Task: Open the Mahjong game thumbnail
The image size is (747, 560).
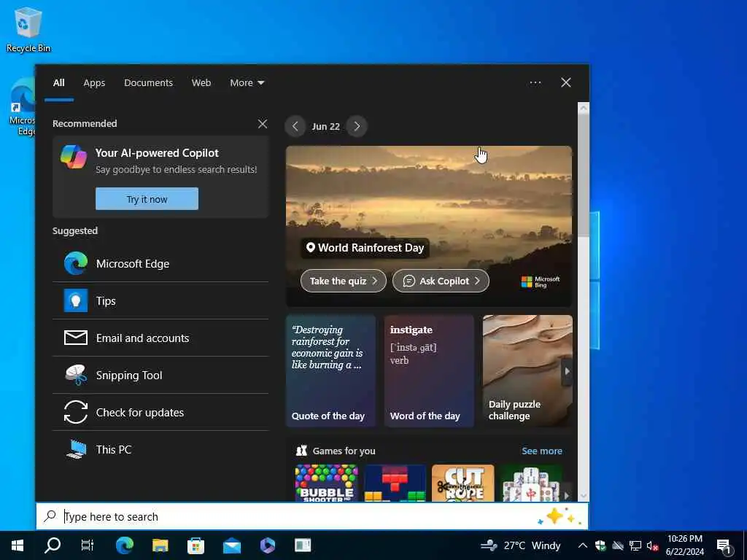Action: (531, 483)
